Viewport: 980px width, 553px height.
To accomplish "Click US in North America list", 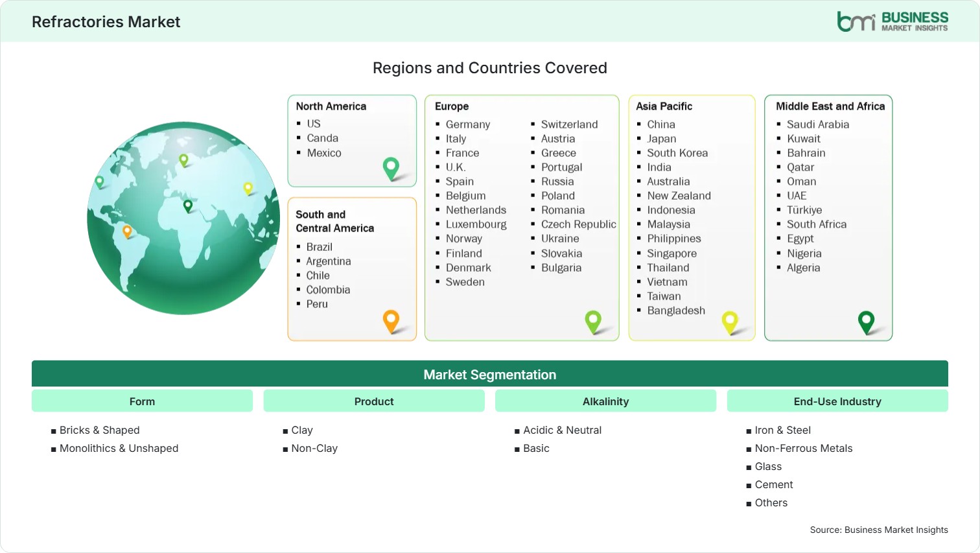I will tap(314, 124).
